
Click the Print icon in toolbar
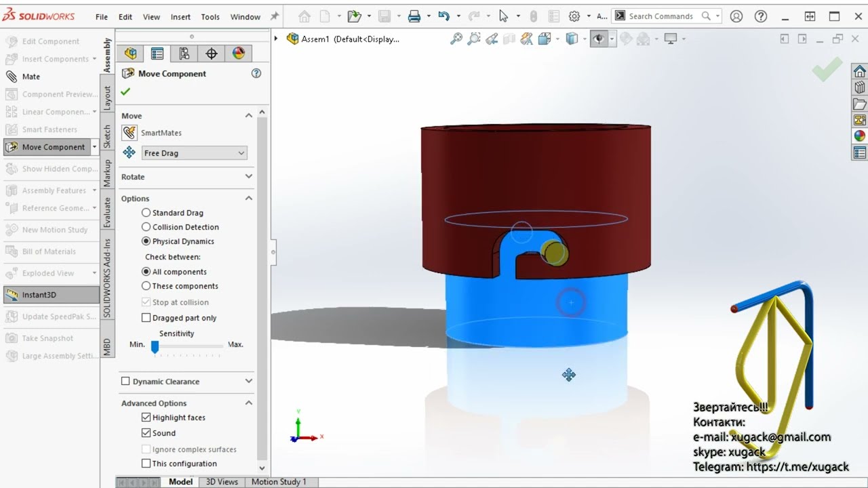[414, 16]
